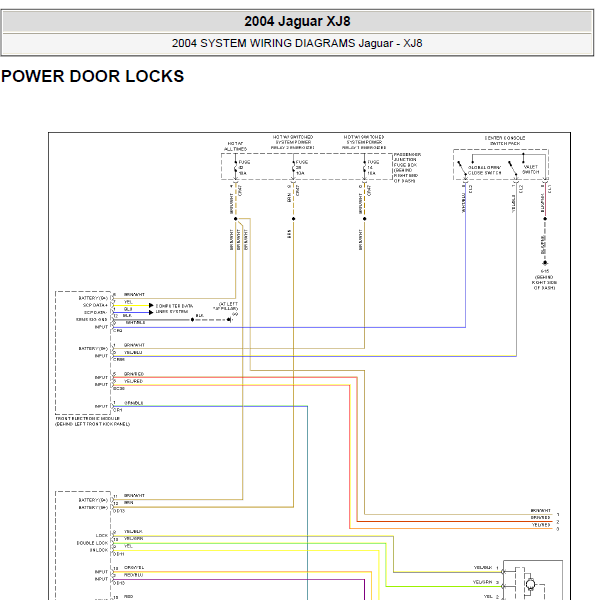This screenshot has height=600, width=596.
Task: Click the 15A fuse 14 symbol
Action: click(x=364, y=167)
